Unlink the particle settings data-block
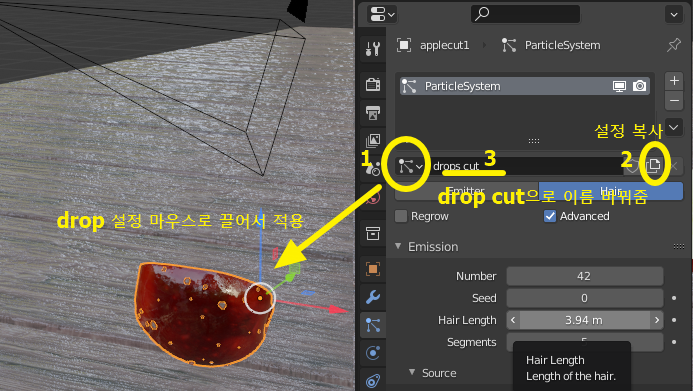 point(674,166)
